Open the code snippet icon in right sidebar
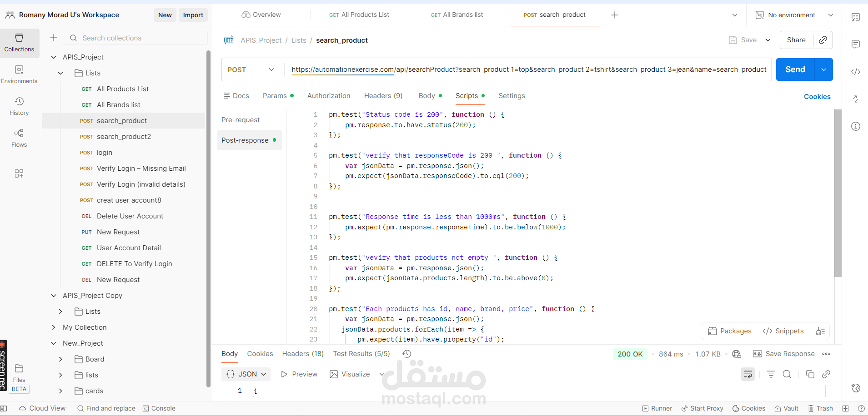868x416 pixels. (x=856, y=71)
